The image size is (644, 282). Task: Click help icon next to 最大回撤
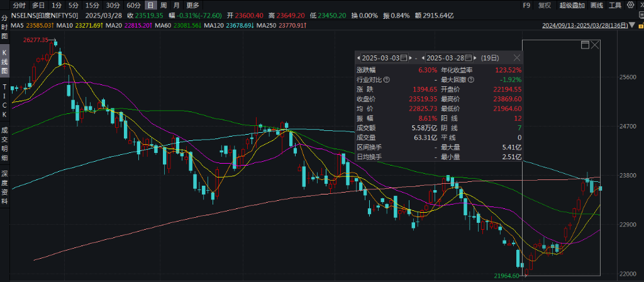(470, 80)
